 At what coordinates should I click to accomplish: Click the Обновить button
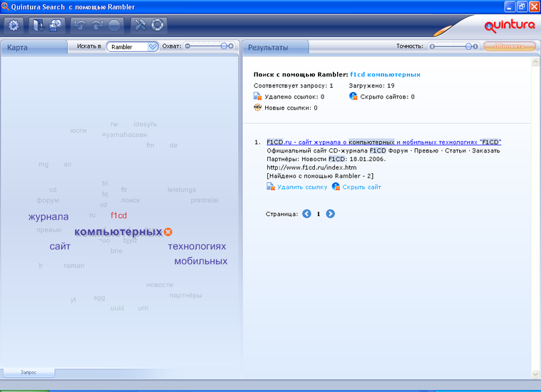click(510, 46)
